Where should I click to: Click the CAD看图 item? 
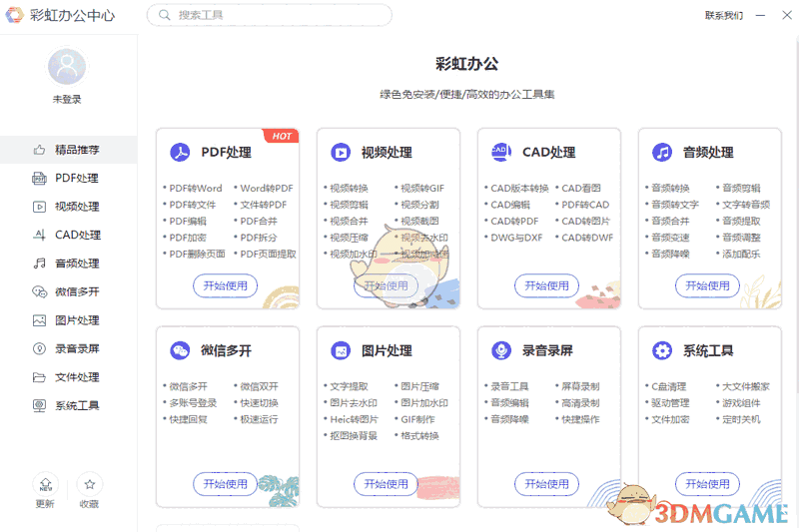click(x=581, y=189)
